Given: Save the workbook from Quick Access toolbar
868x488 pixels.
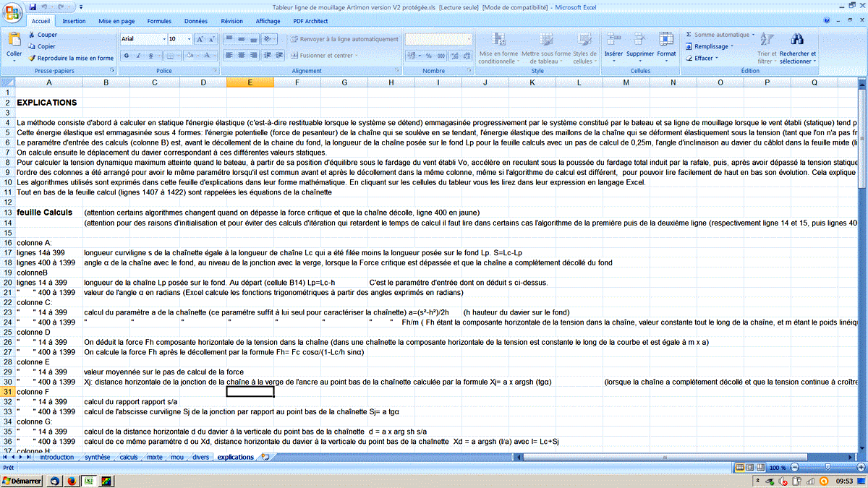Looking at the screenshot, I should (34, 7).
